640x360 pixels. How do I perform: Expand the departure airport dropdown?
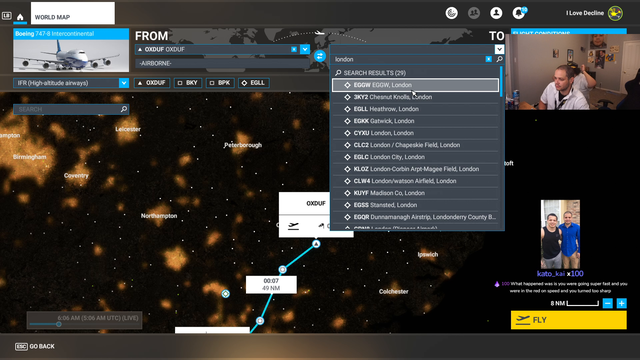click(x=305, y=49)
